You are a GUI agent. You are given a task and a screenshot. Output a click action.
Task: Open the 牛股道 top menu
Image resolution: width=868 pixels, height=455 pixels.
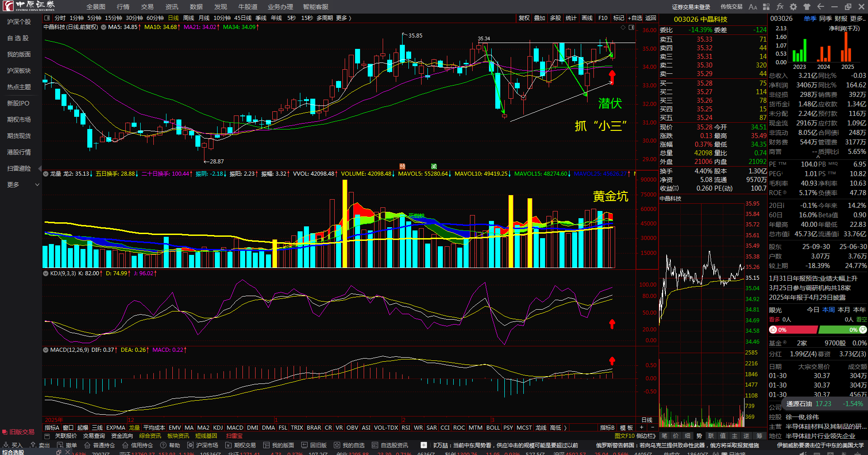pos(248,7)
